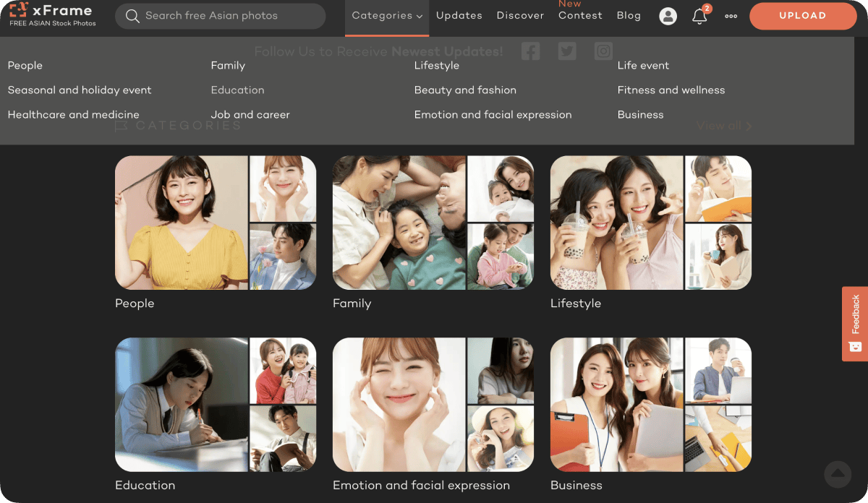Open the Blog menu item
Viewport: 868px width, 503px height.
629,16
